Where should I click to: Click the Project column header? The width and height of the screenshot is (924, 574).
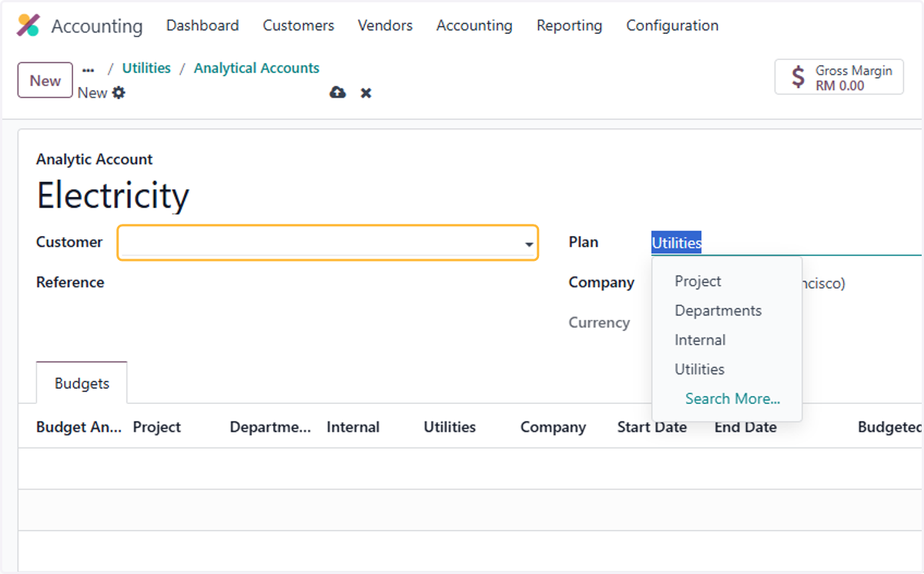point(157,427)
